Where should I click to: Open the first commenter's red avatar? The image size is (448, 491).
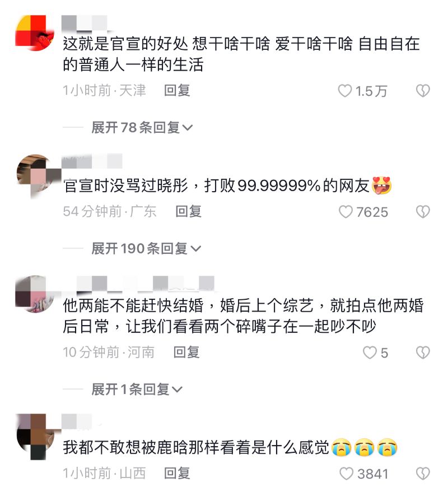click(x=34, y=33)
